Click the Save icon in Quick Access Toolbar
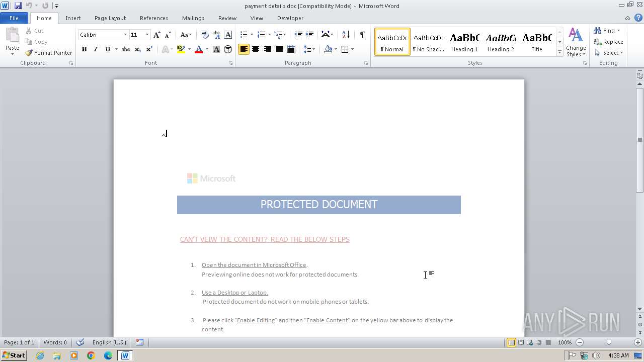 [18, 6]
